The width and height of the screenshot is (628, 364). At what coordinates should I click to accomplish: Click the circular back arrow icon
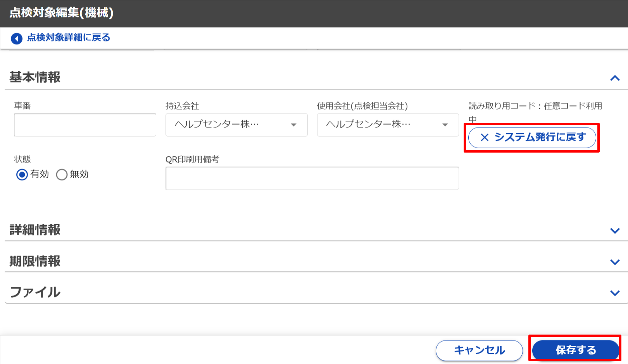[x=17, y=38]
